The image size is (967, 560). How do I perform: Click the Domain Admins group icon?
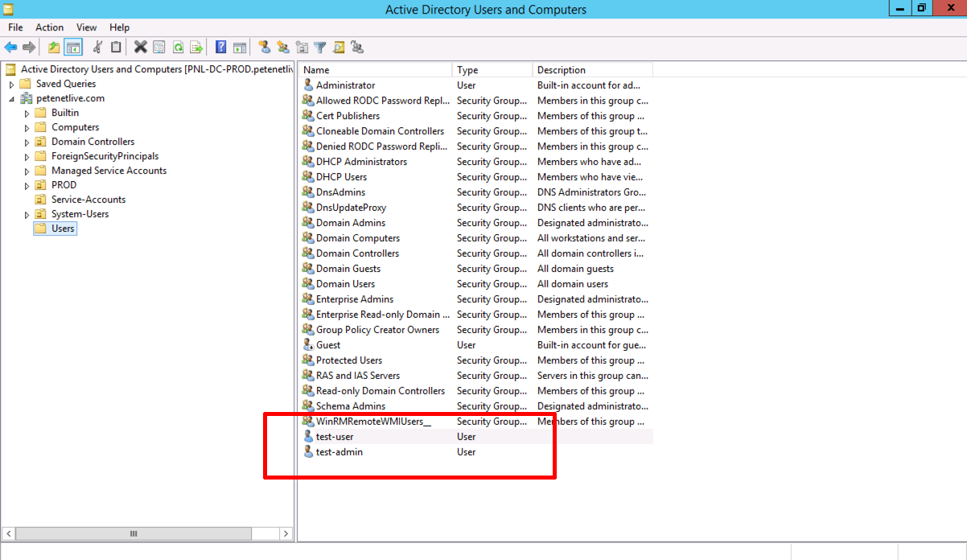(307, 223)
